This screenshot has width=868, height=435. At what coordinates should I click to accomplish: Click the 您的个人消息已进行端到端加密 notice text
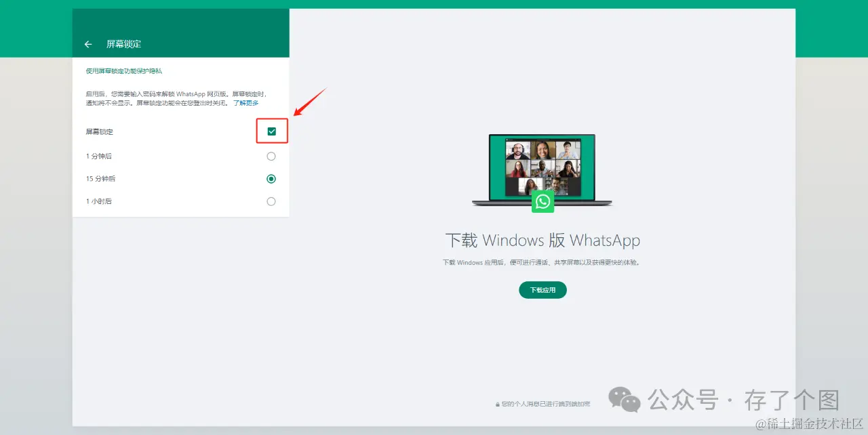click(x=546, y=404)
